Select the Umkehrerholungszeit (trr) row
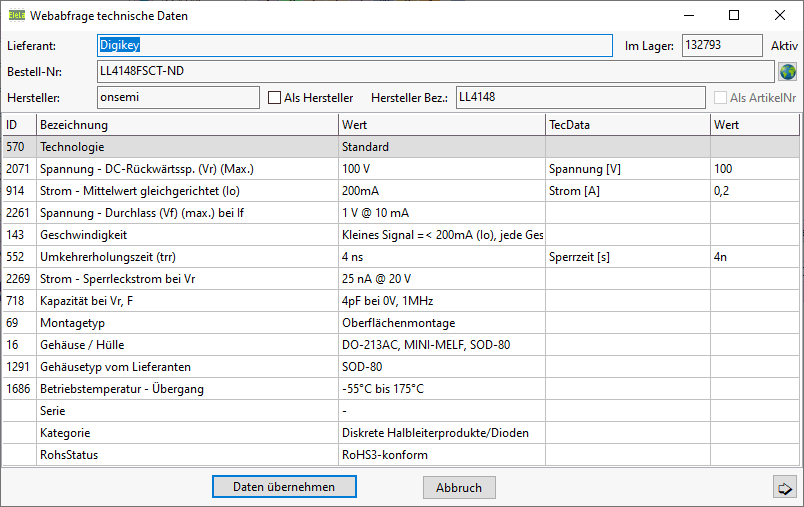The image size is (804, 507). tap(186, 257)
